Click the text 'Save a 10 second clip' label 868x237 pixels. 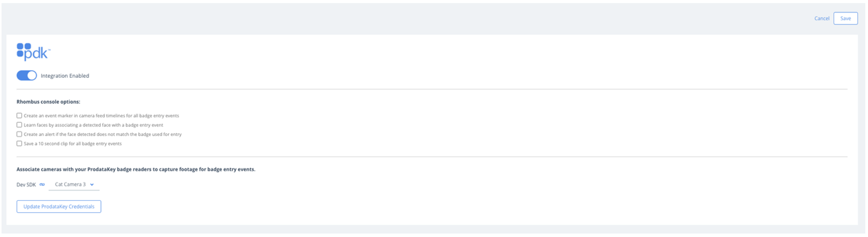tap(48, 144)
